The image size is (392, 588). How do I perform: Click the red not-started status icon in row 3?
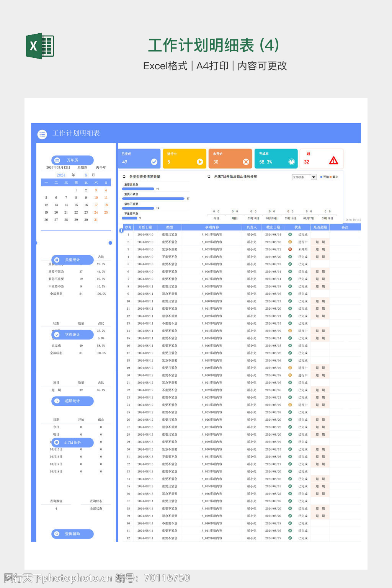click(290, 249)
